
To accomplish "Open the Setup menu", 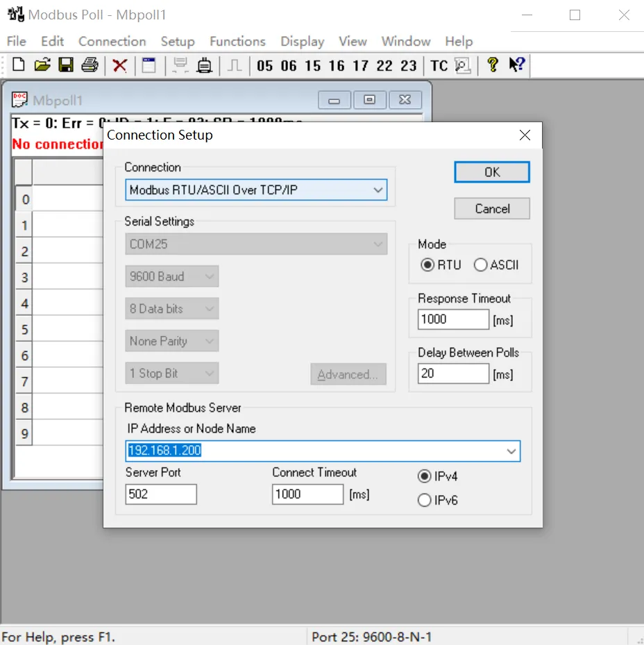I will click(178, 41).
